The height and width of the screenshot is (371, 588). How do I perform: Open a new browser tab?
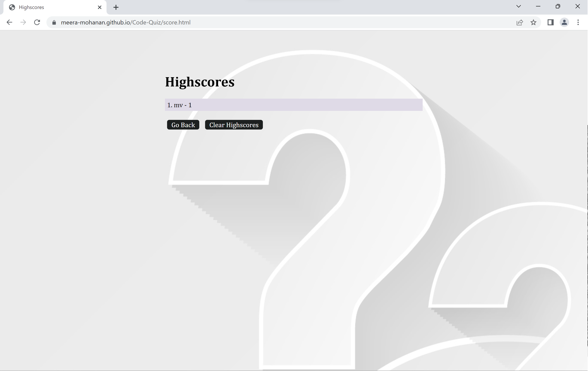click(116, 7)
